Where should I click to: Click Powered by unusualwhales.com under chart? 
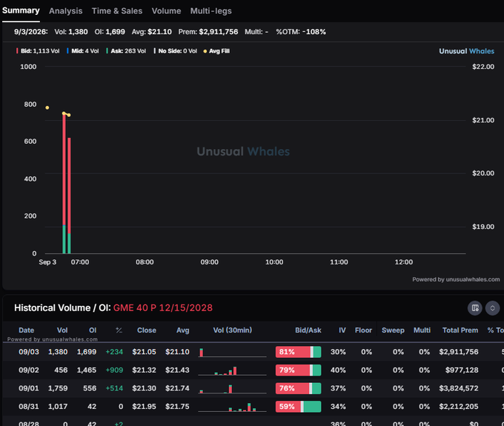(x=456, y=279)
